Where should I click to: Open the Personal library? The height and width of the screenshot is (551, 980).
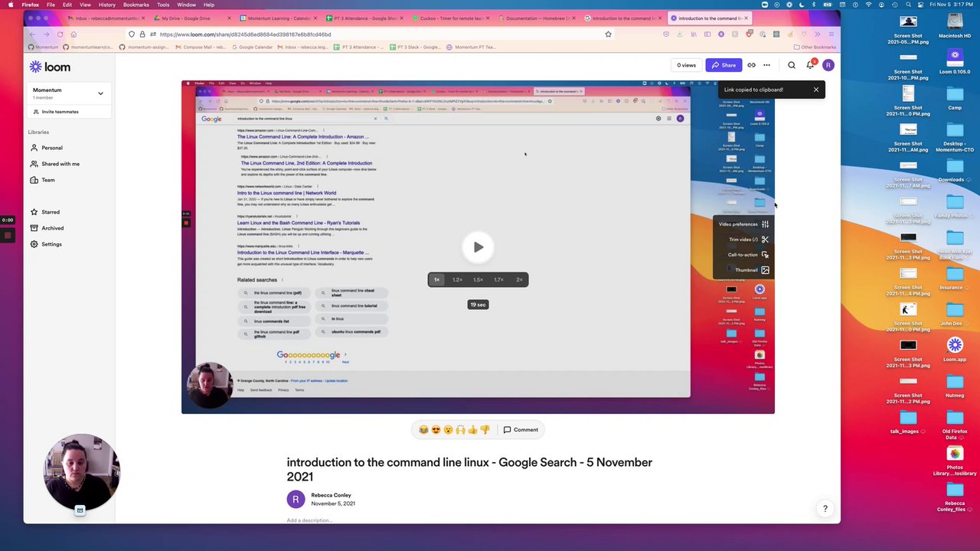coord(47,148)
